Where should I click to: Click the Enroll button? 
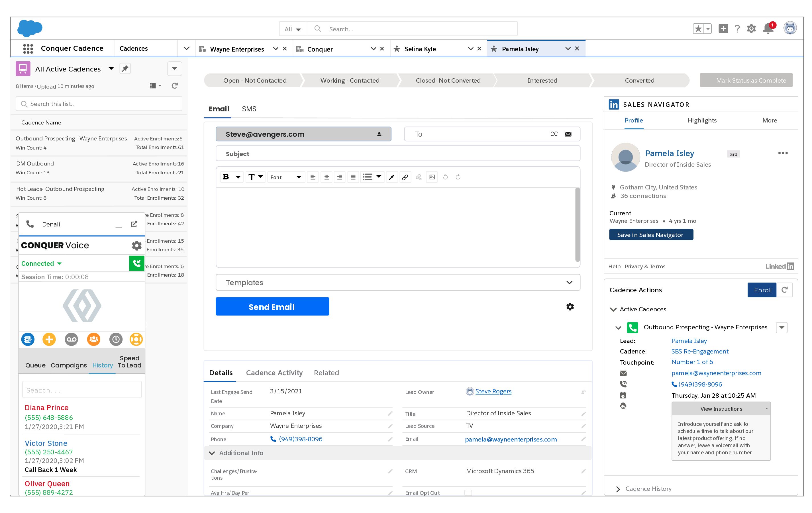coord(762,290)
